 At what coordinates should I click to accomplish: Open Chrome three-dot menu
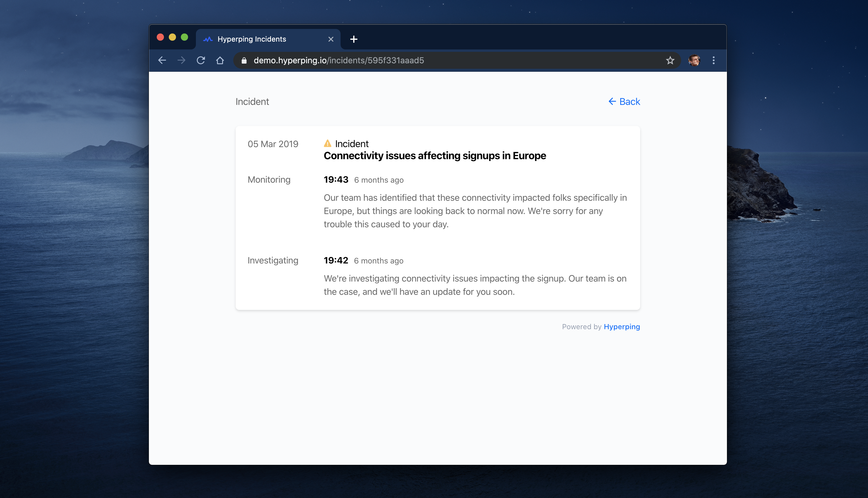click(713, 61)
